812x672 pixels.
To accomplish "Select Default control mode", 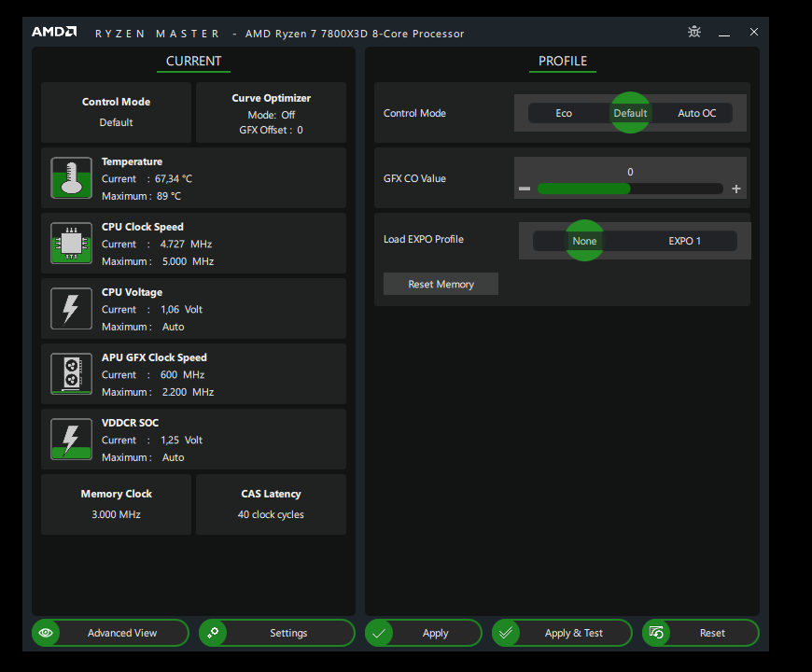I will pos(630,113).
